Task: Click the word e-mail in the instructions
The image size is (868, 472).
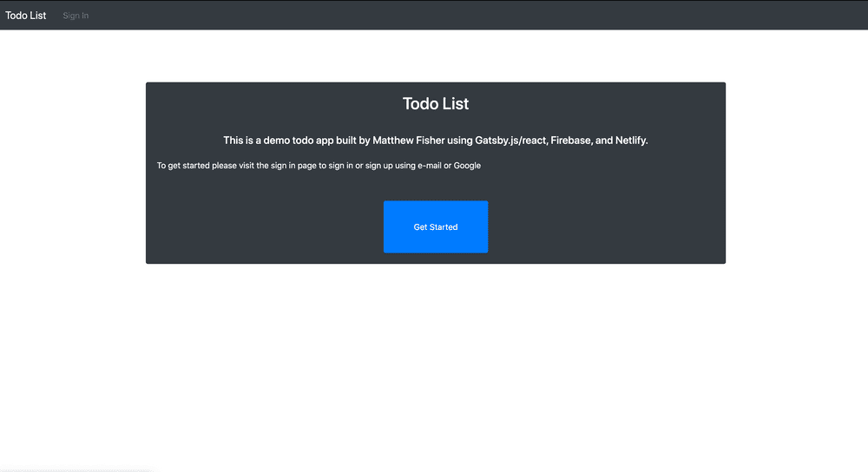Action: 429,166
